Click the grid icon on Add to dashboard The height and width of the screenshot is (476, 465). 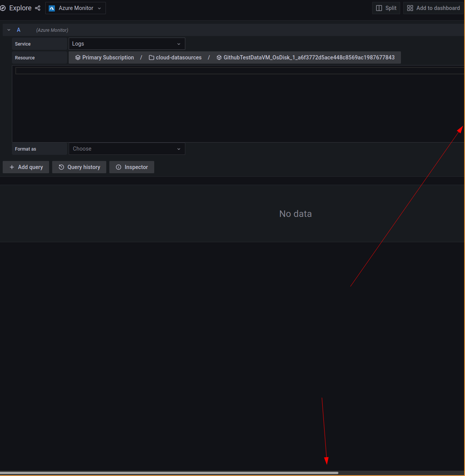click(x=410, y=8)
